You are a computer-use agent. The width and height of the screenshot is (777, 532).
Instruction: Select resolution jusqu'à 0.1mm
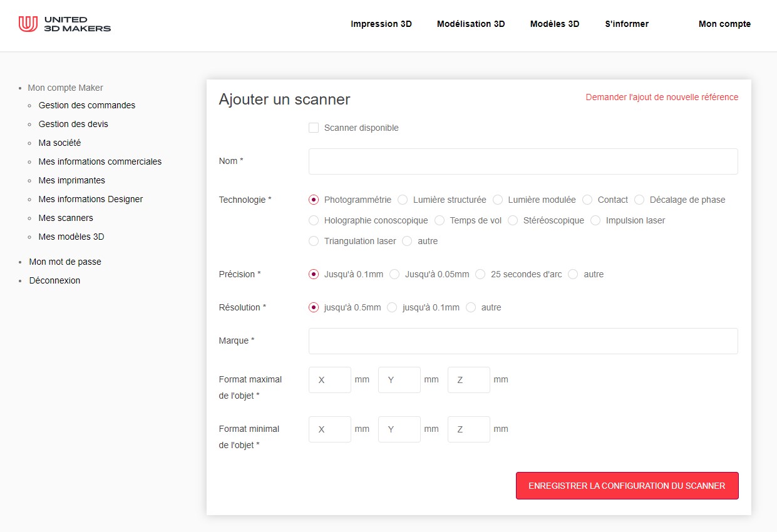[x=392, y=307]
